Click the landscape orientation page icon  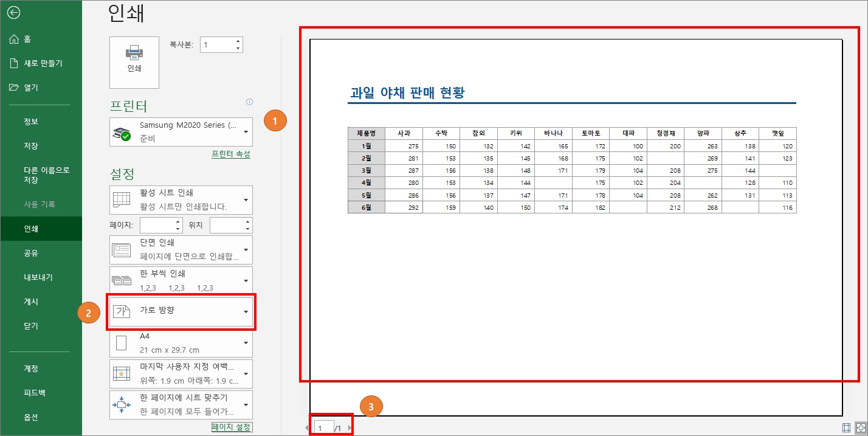tap(122, 312)
